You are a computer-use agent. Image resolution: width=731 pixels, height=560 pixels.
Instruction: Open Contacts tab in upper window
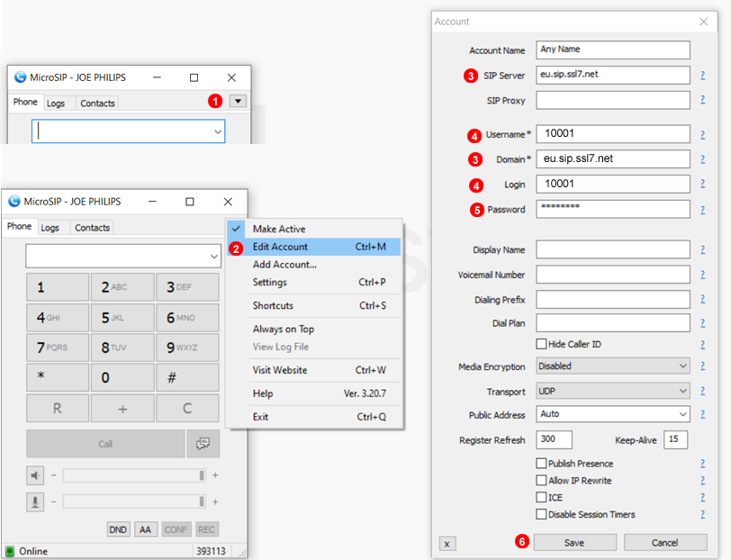(x=97, y=103)
